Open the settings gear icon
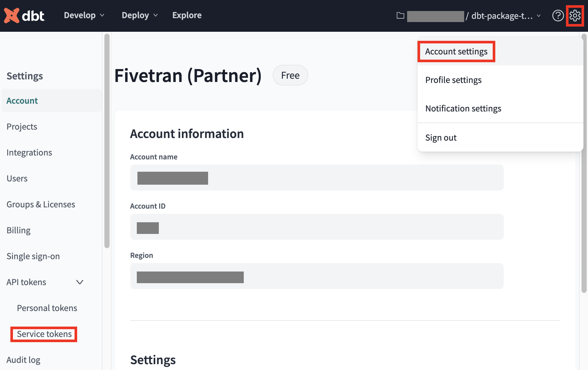588x370 pixels. click(575, 16)
